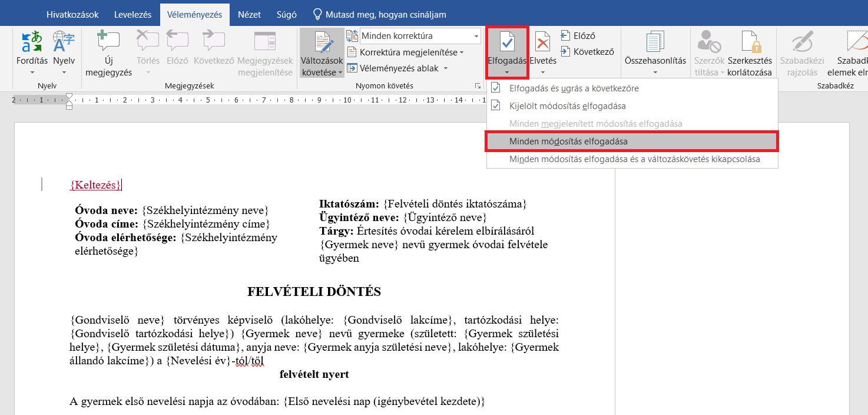Switch to the Hivatkozások tab

coord(73,15)
